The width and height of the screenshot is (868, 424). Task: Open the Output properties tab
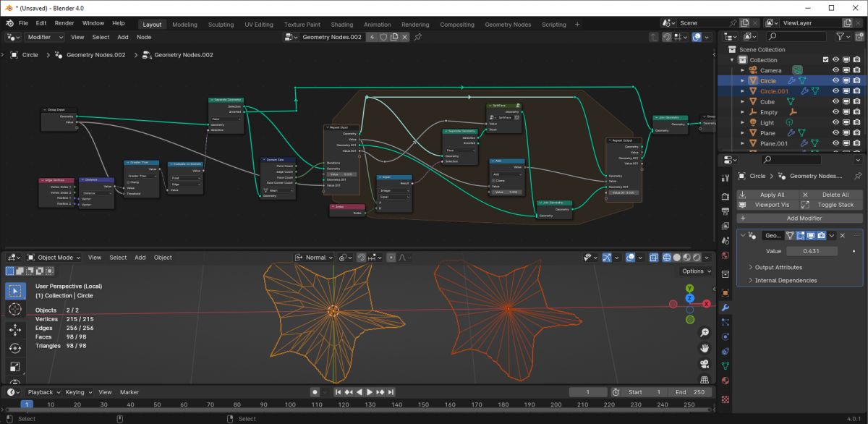[x=726, y=211]
